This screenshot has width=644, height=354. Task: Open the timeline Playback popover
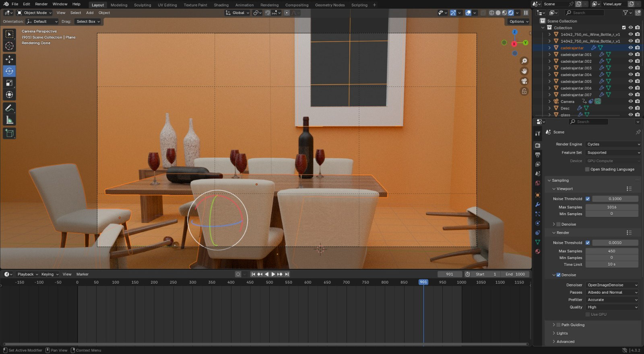(28, 274)
